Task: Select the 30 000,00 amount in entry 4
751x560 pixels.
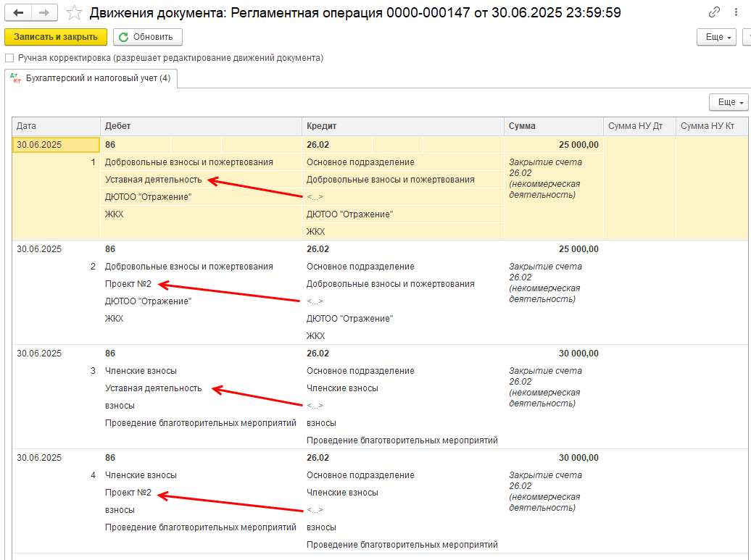Action: coord(578,458)
